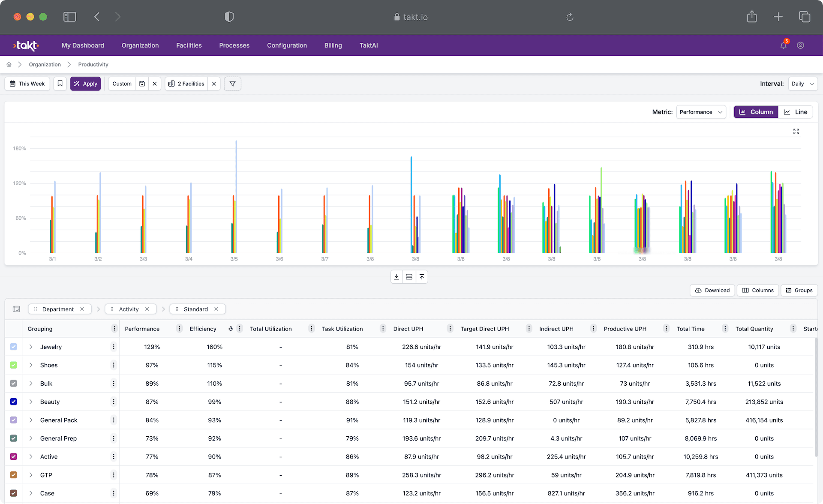The image size is (823, 504).
Task: Click the Download button above the table
Action: pyautogui.click(x=712, y=290)
